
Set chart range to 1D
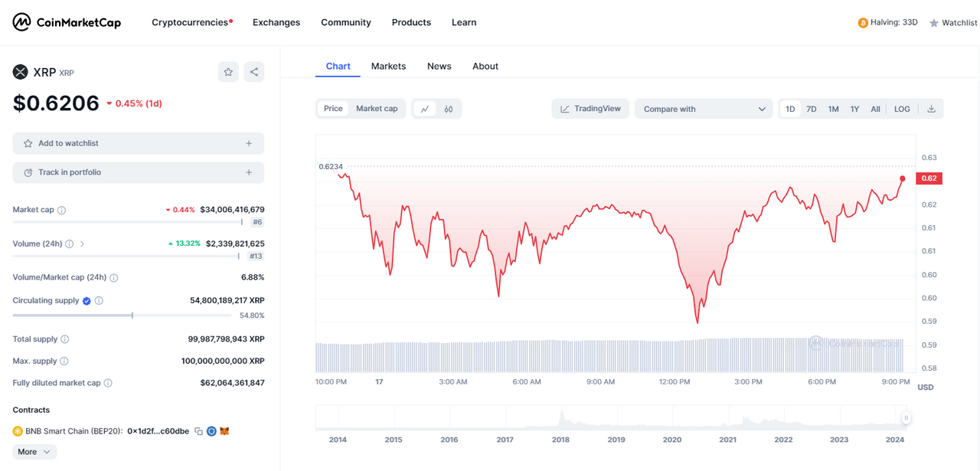[790, 109]
